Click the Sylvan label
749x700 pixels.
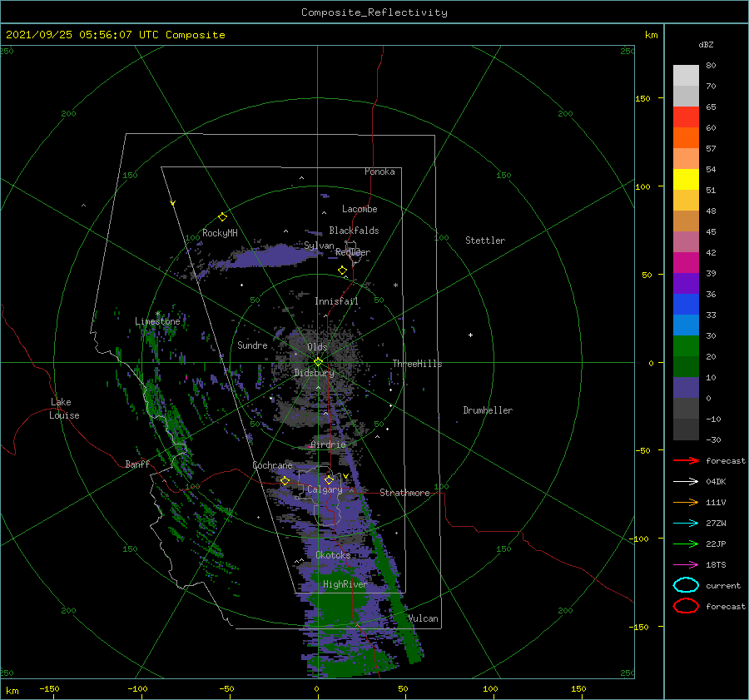[319, 246]
